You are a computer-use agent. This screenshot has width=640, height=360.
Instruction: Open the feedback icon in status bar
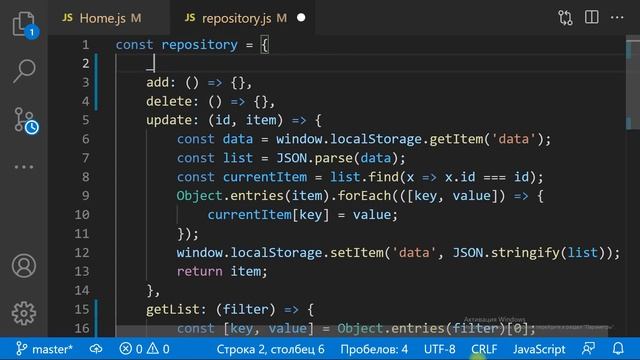(588, 349)
